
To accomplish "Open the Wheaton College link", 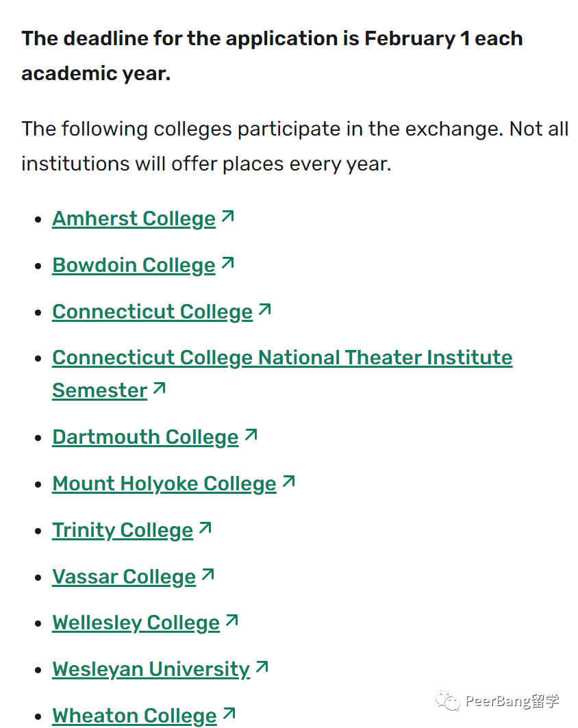I will click(134, 716).
